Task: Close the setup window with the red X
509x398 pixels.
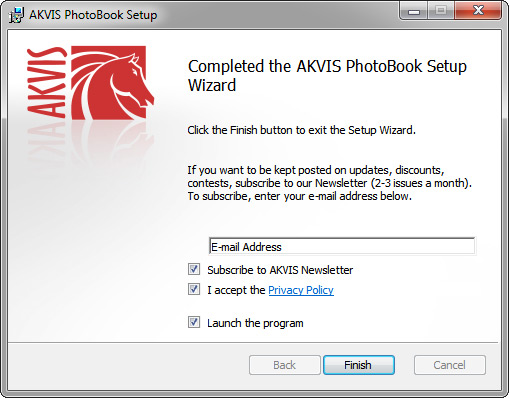Action: point(478,11)
